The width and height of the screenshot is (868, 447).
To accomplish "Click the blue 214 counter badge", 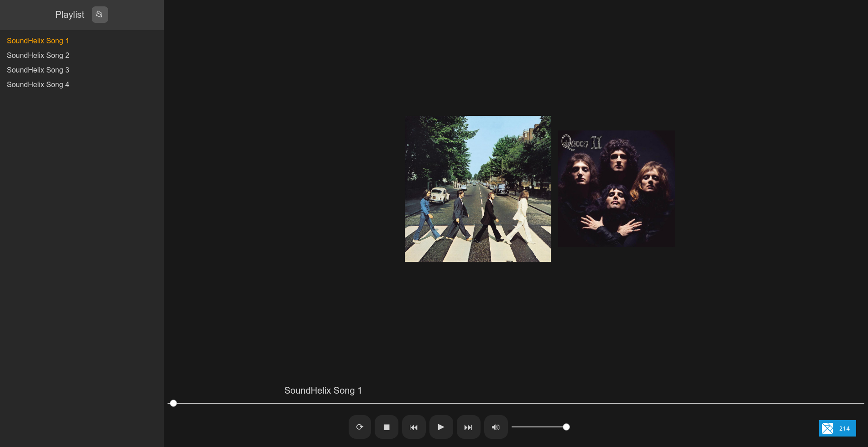I will (837, 428).
